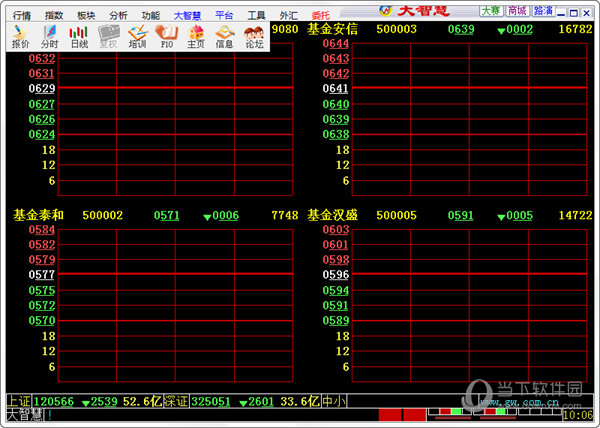This screenshot has height=428, width=600.
Task: Select the 基金泰和 fund name
Action: 39,215
